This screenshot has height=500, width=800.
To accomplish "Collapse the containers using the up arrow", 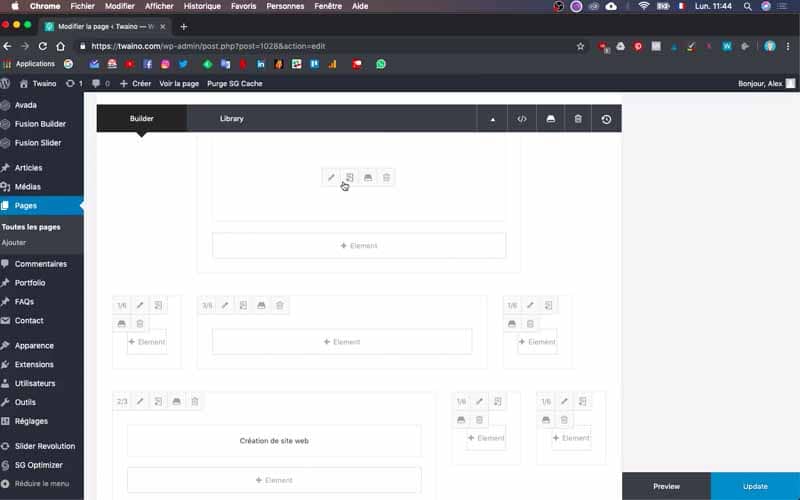I will [492, 119].
